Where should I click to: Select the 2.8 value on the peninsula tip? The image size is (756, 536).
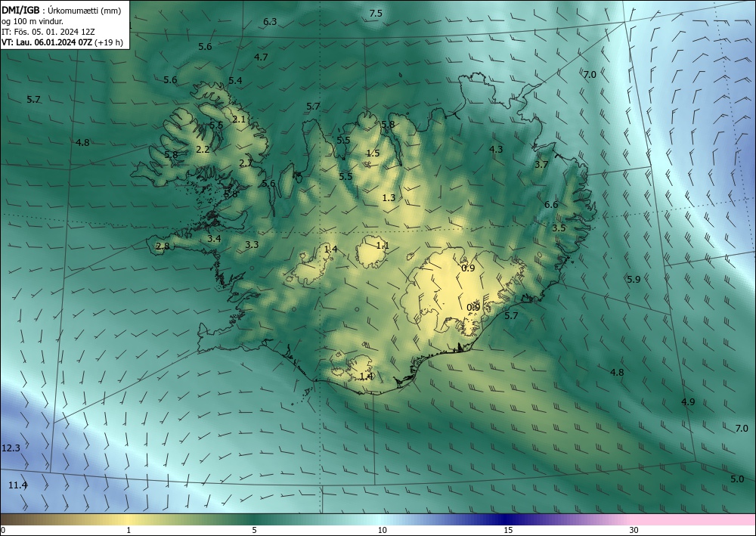[163, 246]
